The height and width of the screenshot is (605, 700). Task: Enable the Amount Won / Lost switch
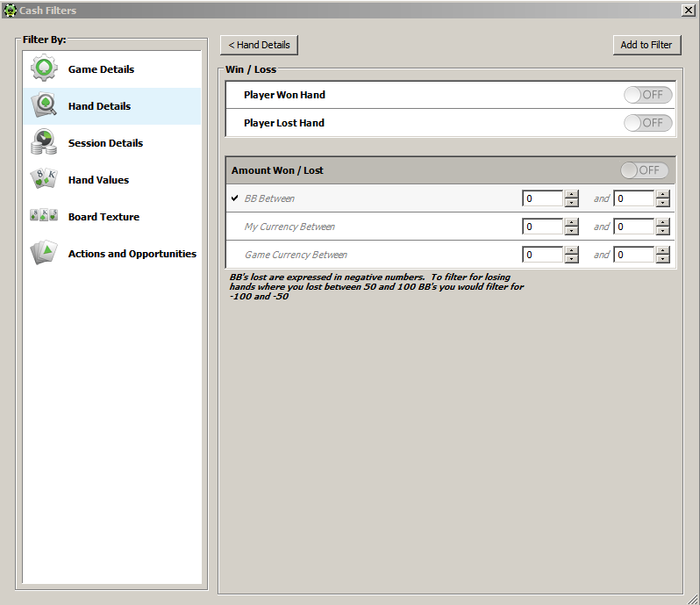tap(644, 170)
